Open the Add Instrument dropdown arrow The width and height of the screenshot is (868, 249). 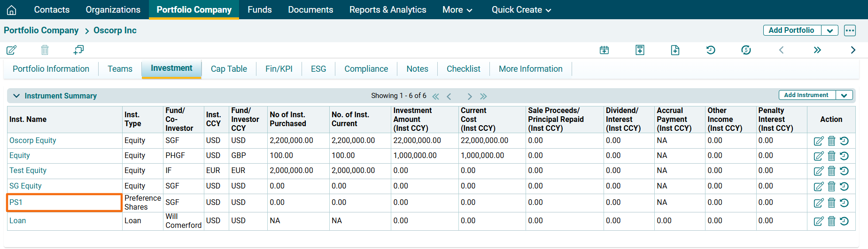coord(844,95)
